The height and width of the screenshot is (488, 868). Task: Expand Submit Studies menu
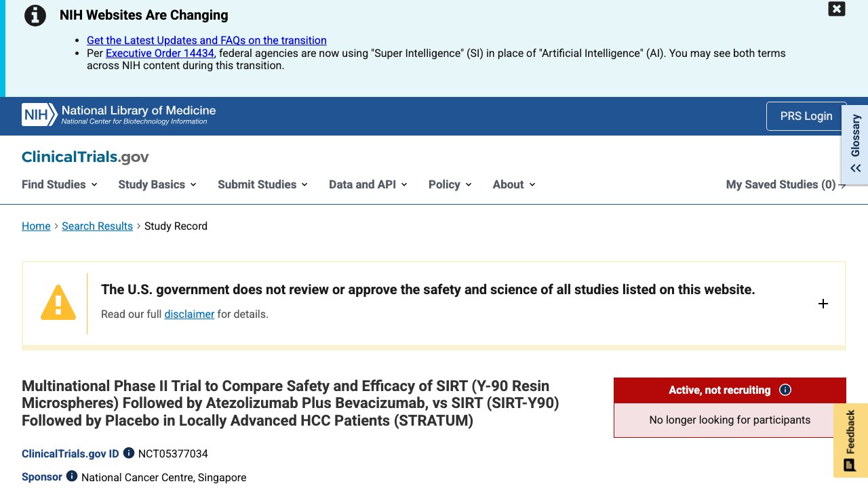point(262,184)
